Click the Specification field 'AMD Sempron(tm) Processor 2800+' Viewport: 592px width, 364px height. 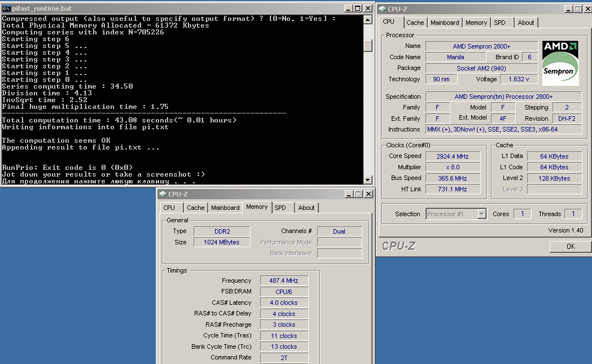pyautogui.click(x=503, y=97)
